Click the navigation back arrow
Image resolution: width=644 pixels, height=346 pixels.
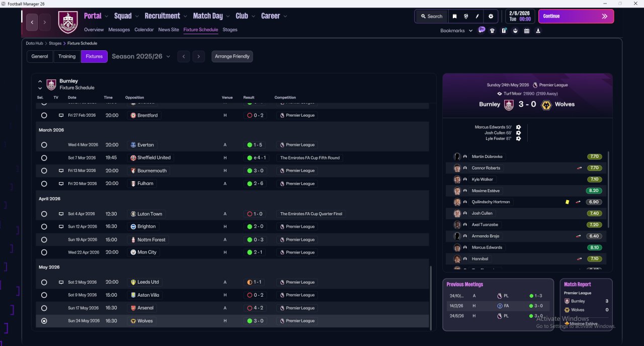click(x=32, y=22)
